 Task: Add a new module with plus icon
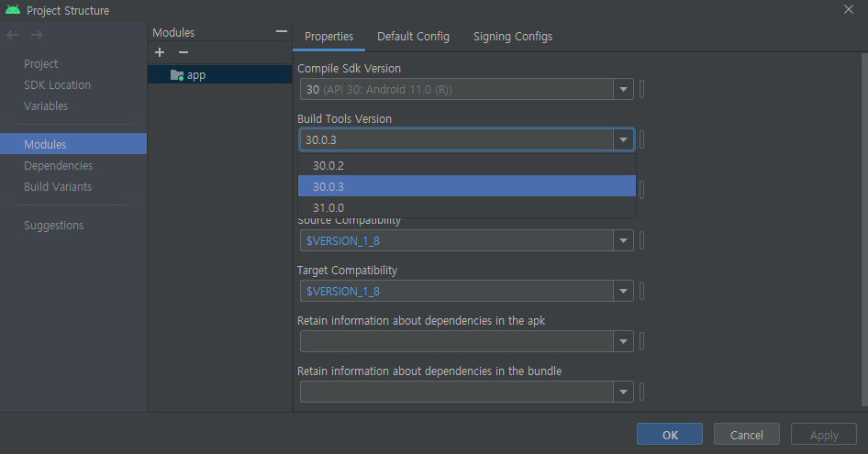coord(160,52)
